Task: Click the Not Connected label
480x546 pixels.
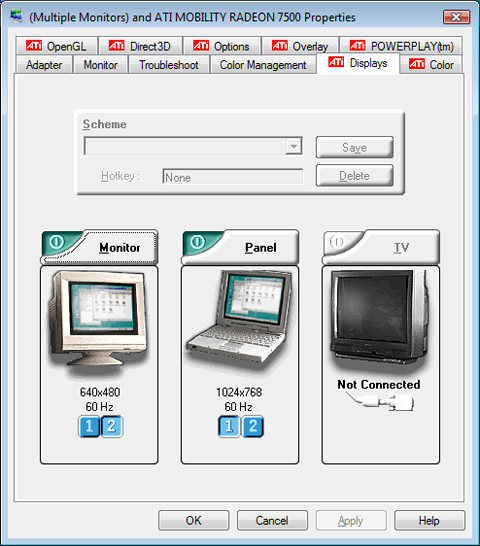Action: click(x=379, y=384)
